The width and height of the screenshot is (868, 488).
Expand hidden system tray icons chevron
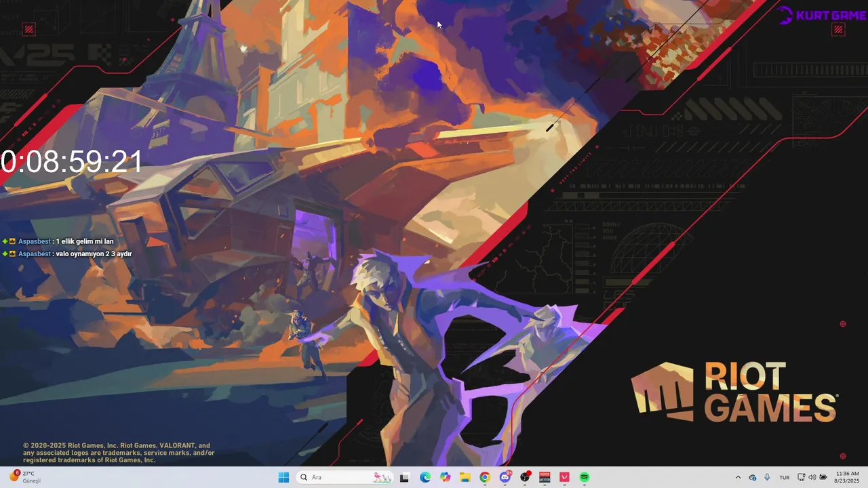(738, 477)
